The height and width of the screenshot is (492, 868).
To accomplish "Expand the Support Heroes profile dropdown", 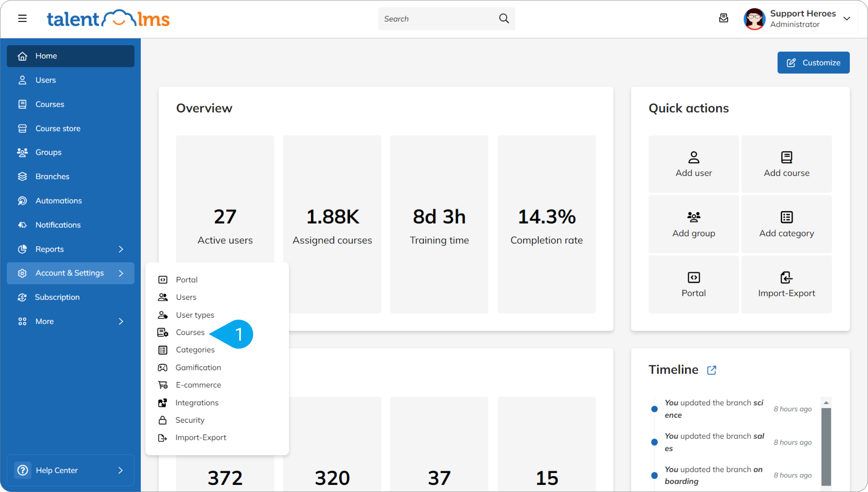I will point(847,18).
